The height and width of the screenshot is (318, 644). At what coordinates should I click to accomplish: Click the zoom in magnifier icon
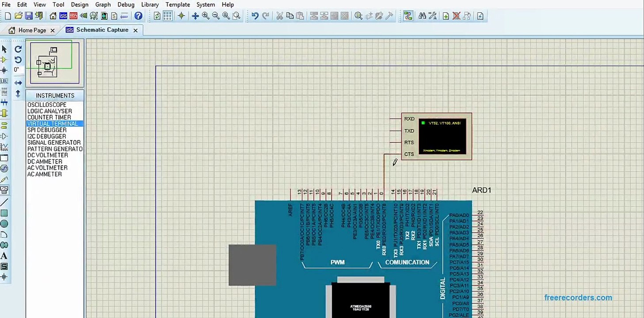tap(206, 16)
